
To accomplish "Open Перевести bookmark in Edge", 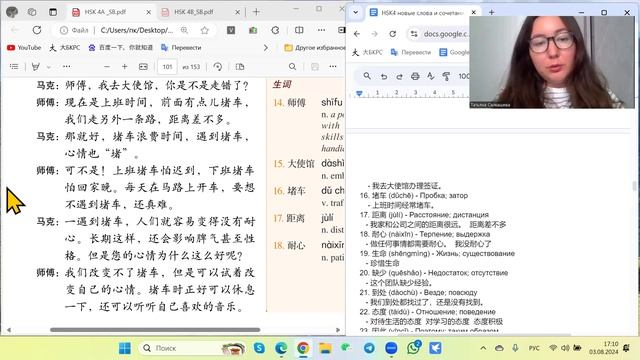I will pyautogui.click(x=181, y=48).
